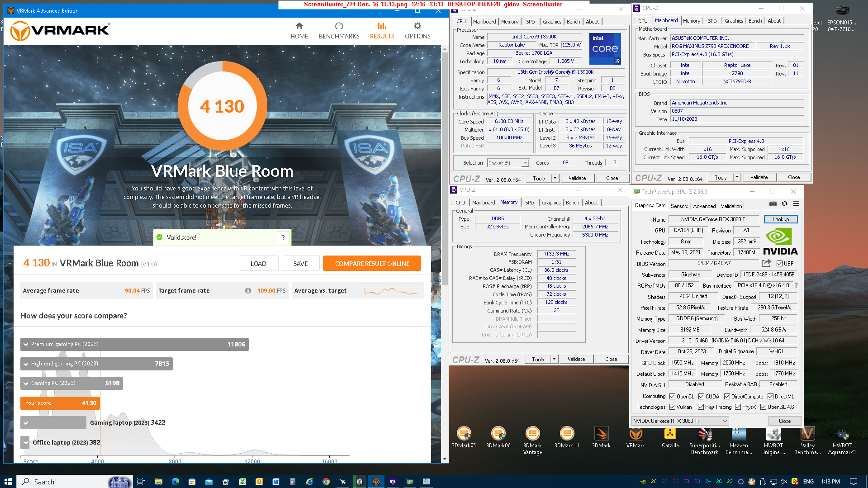Toggle the Vulkan checkbox in GPU-Z
Image resolution: width=868 pixels, height=488 pixels.
click(672, 407)
